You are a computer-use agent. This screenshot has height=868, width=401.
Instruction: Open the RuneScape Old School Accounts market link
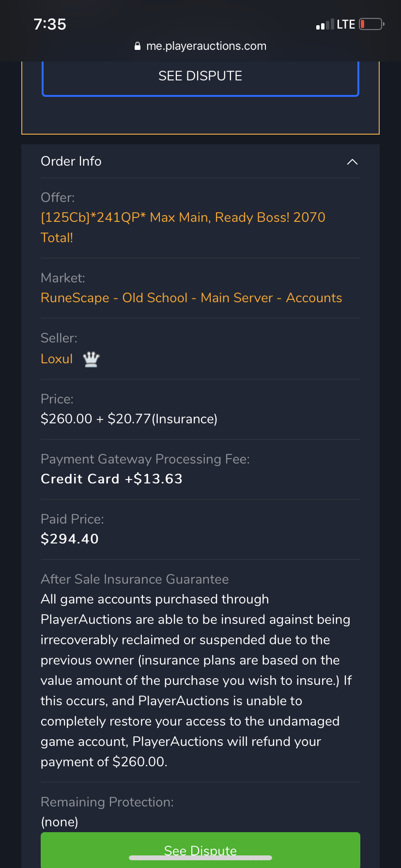(x=191, y=298)
